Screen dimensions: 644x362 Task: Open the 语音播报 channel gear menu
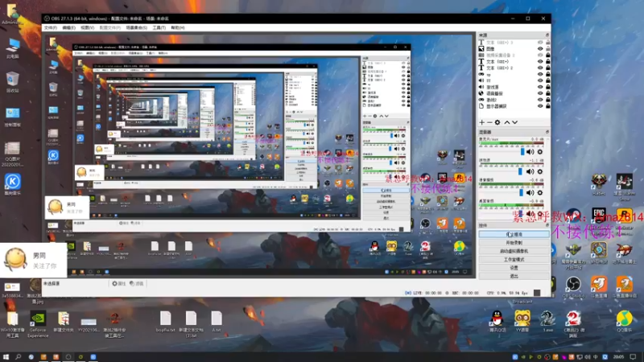coord(540,192)
